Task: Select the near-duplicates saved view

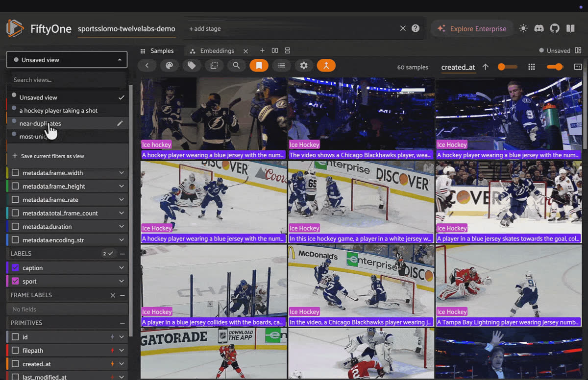Action: point(68,123)
